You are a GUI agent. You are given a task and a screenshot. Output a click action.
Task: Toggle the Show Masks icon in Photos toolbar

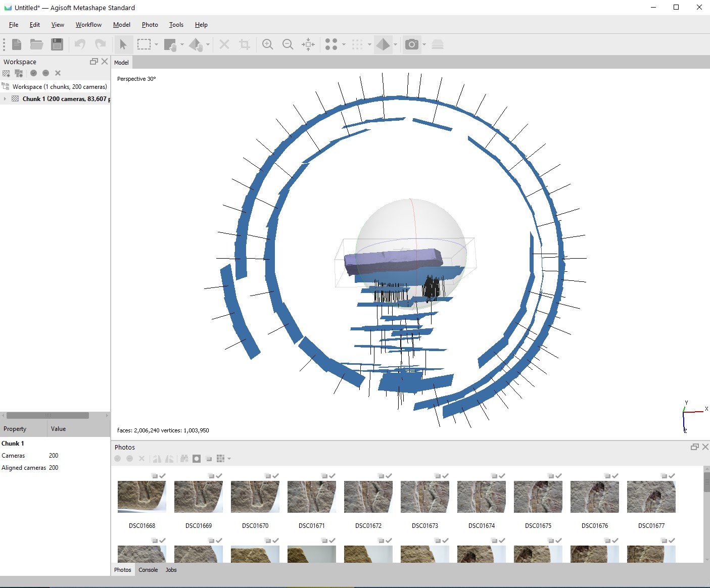tap(197, 459)
